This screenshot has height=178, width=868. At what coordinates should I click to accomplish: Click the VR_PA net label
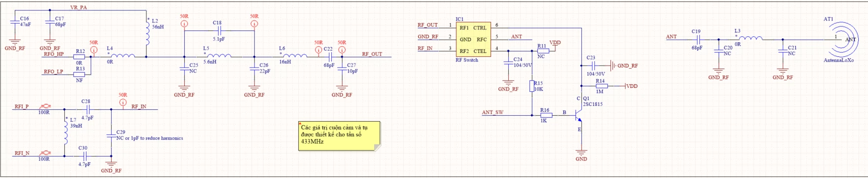point(79,7)
